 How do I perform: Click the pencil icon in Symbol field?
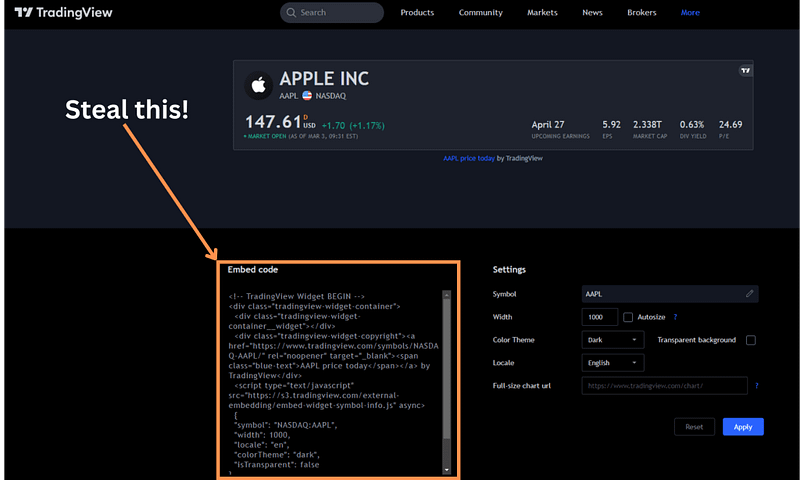[749, 293]
